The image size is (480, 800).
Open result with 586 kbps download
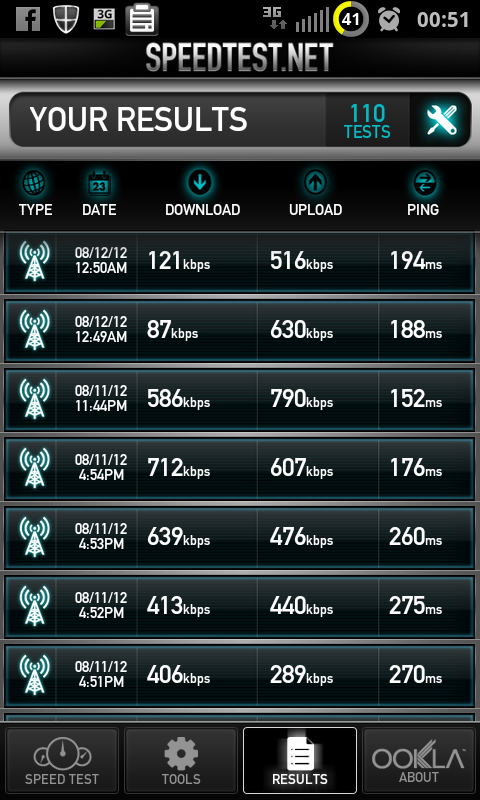[240, 399]
